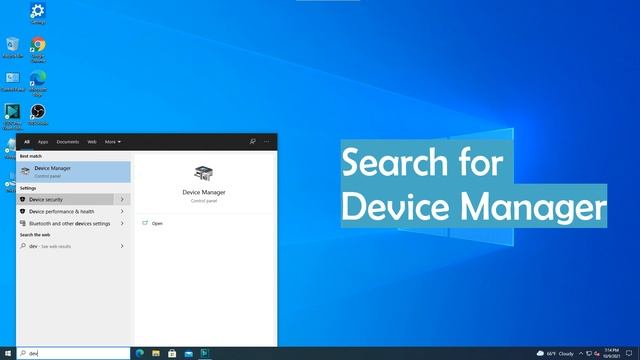Click the Windows Start button
This screenshot has width=640, height=360.
(x=8, y=353)
